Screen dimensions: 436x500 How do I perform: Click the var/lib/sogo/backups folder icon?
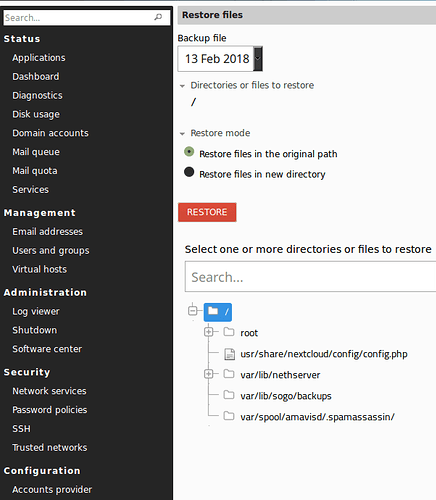(229, 395)
